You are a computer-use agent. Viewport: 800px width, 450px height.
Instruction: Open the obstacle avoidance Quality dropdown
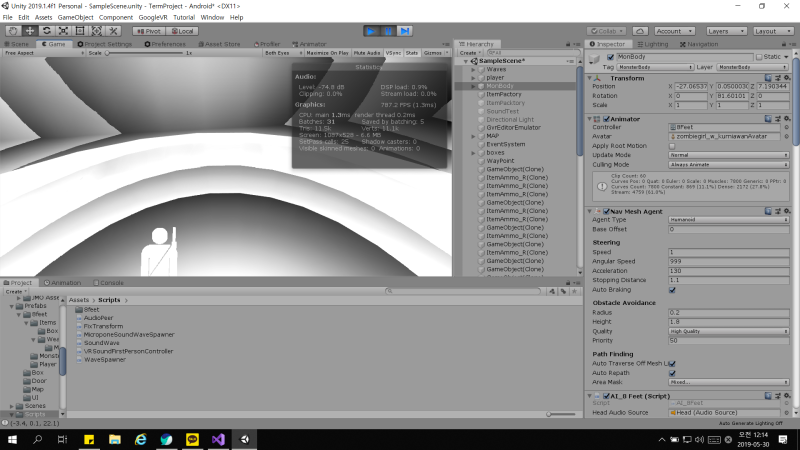click(729, 331)
